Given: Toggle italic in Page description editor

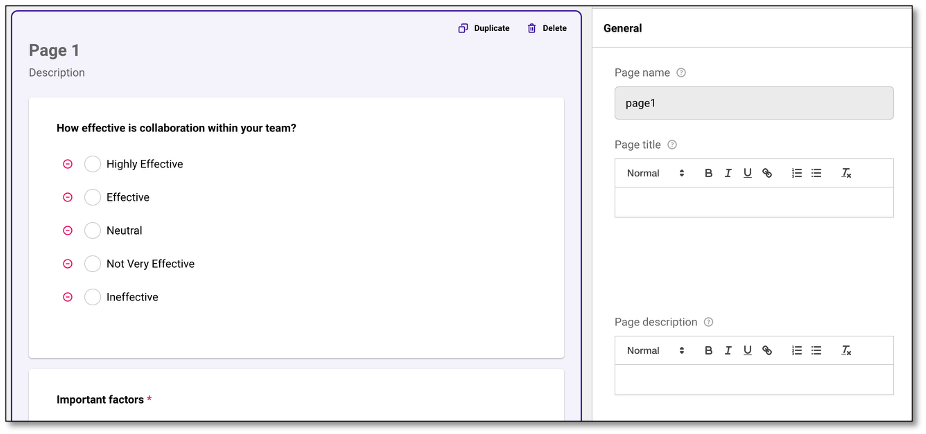Looking at the screenshot, I should (728, 351).
